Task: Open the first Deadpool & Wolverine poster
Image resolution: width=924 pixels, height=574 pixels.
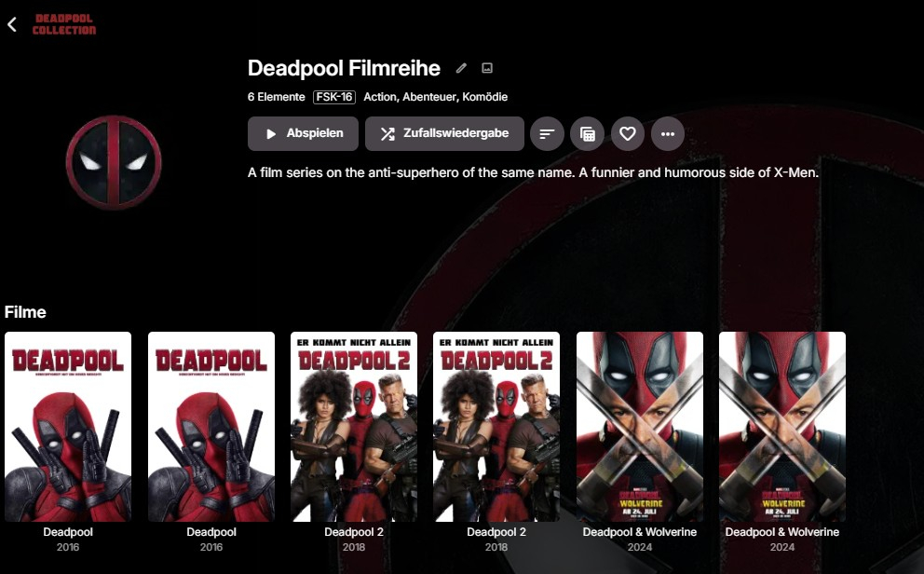Action: pyautogui.click(x=639, y=427)
